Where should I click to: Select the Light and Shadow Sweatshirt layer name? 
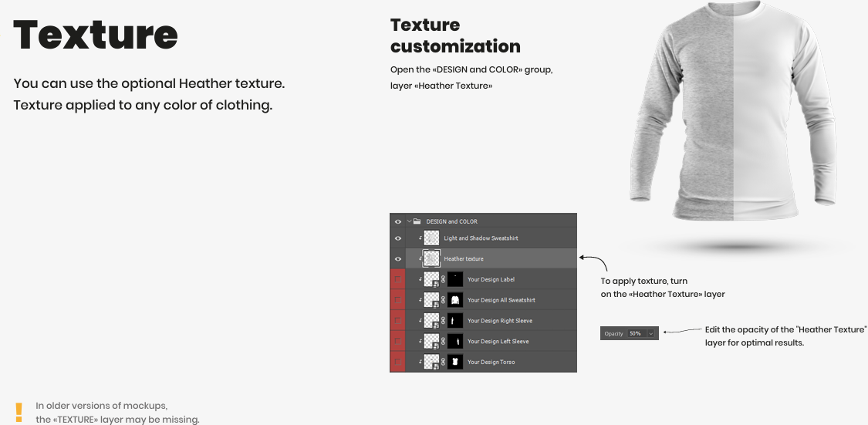tap(481, 238)
